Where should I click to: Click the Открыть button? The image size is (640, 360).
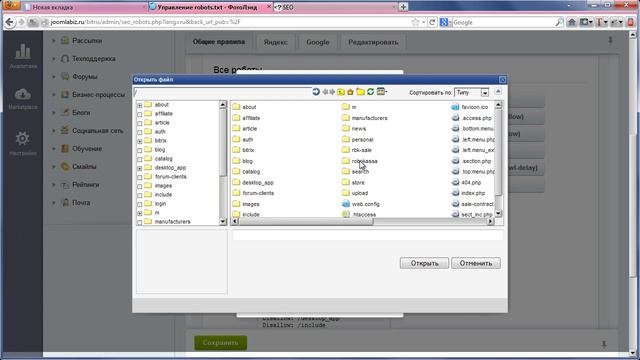[424, 263]
